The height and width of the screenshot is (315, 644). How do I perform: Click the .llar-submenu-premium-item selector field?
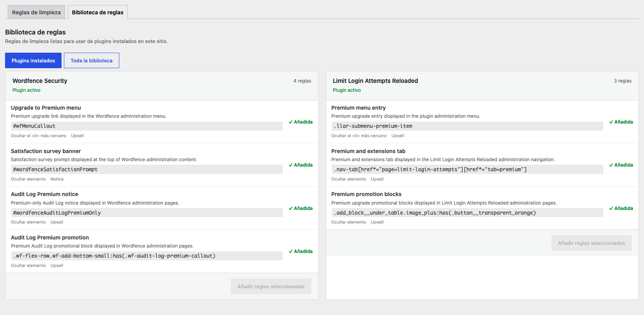(x=467, y=126)
